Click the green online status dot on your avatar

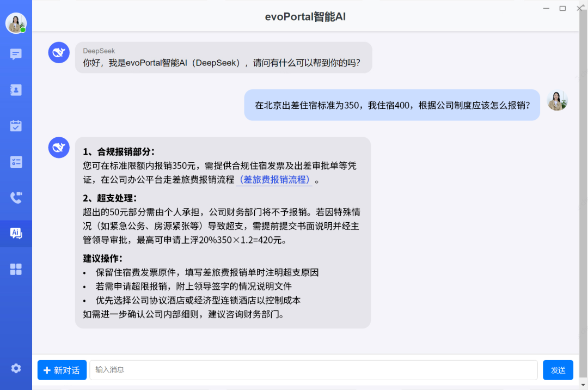[x=24, y=31]
